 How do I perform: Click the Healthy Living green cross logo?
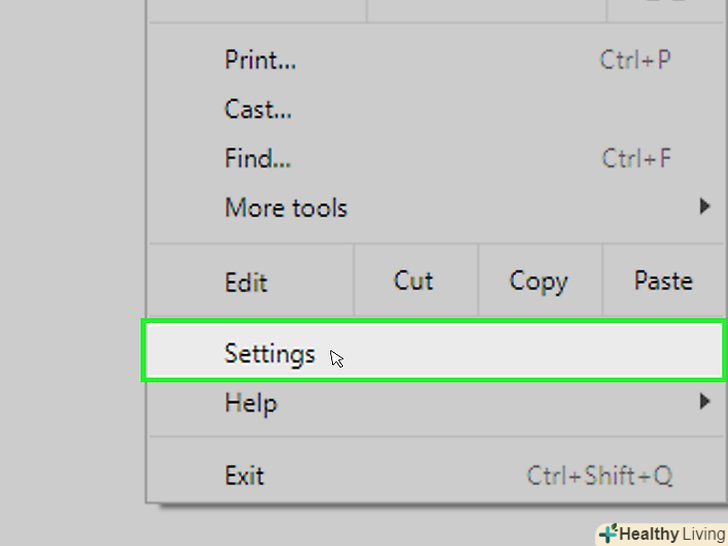coord(608,534)
